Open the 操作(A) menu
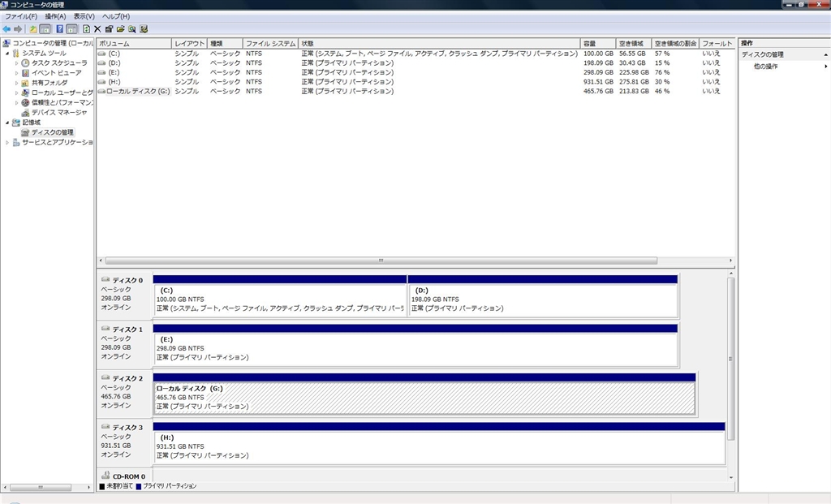 click(x=55, y=16)
